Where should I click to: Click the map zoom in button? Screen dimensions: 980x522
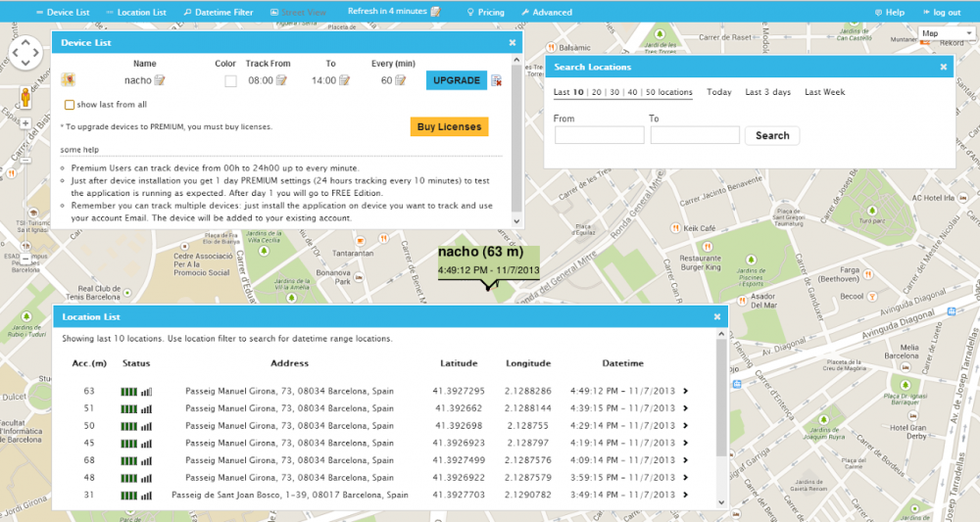tap(25, 123)
